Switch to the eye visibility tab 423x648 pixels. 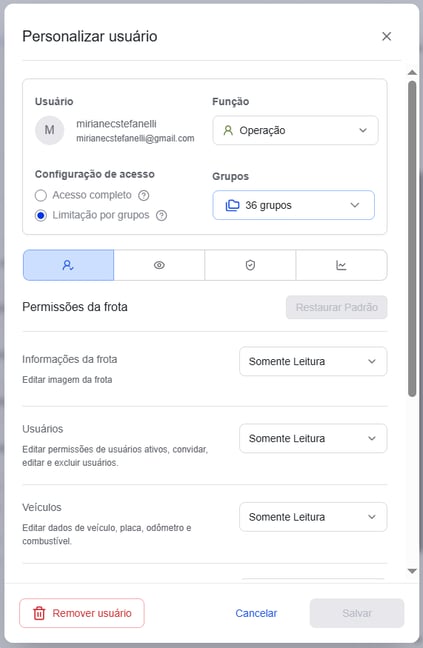coord(159,265)
